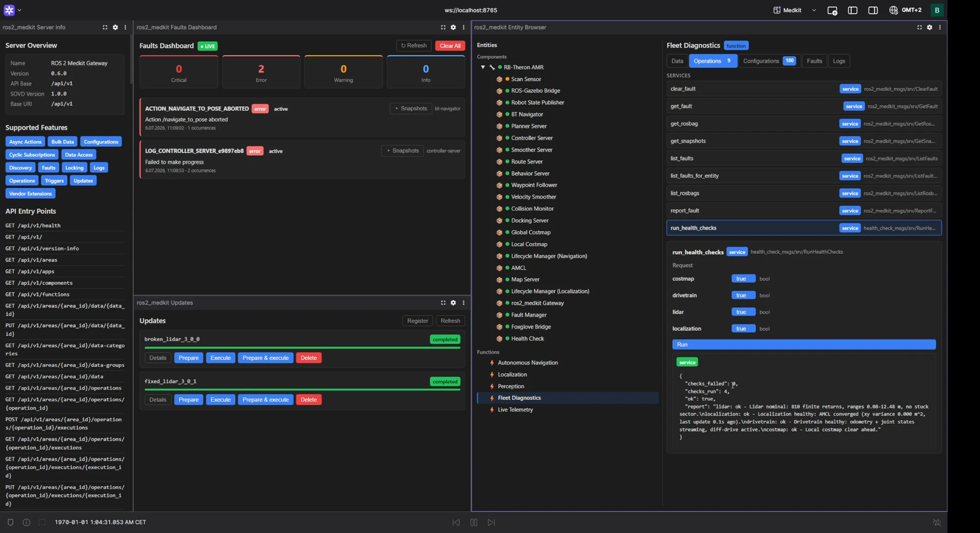Click the Scan Sensor component cube icon
Viewport: 980px width, 533px height.
coord(499,79)
